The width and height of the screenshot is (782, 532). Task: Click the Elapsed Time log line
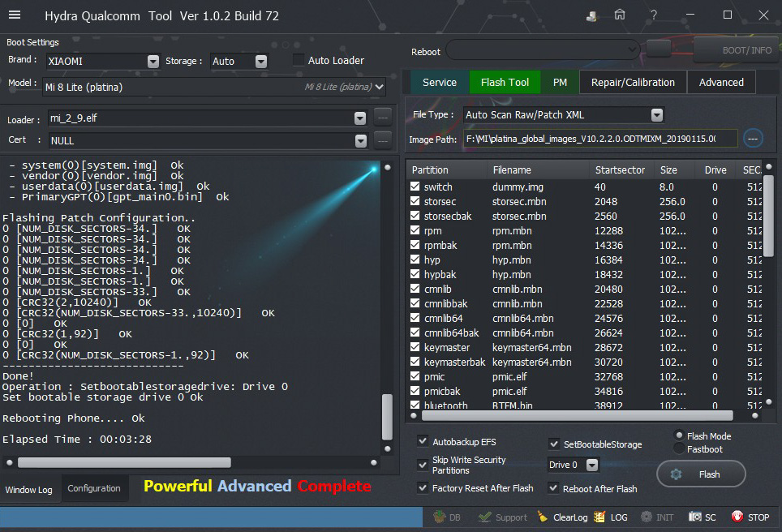[x=77, y=440]
